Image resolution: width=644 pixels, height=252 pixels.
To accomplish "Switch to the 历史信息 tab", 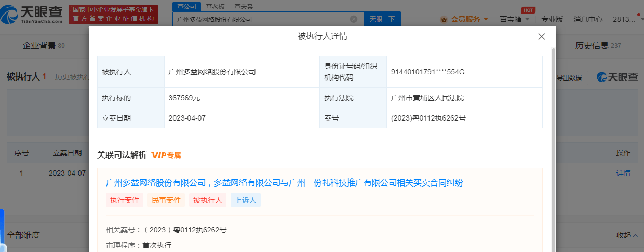I will coord(598,46).
